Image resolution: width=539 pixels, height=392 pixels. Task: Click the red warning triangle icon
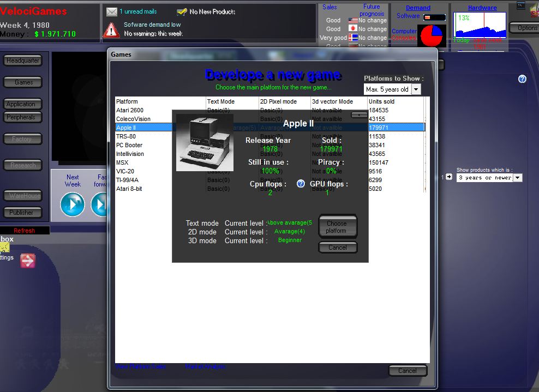pos(111,30)
